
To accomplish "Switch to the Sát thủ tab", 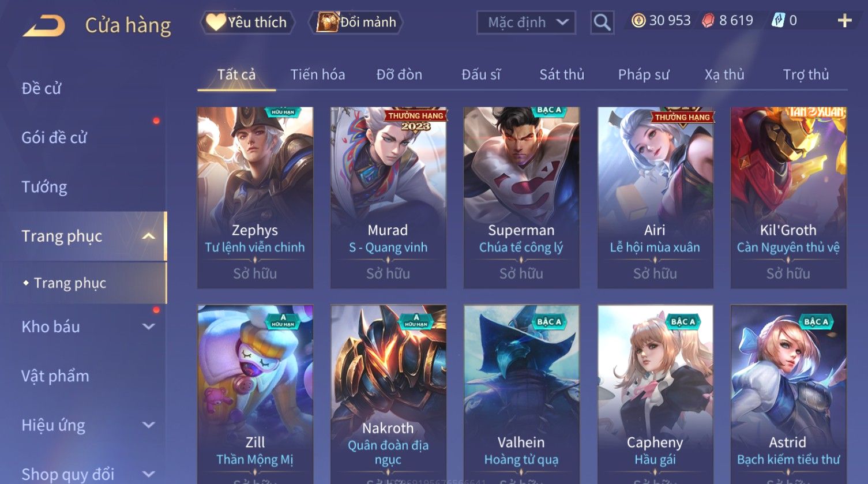I will pyautogui.click(x=562, y=74).
